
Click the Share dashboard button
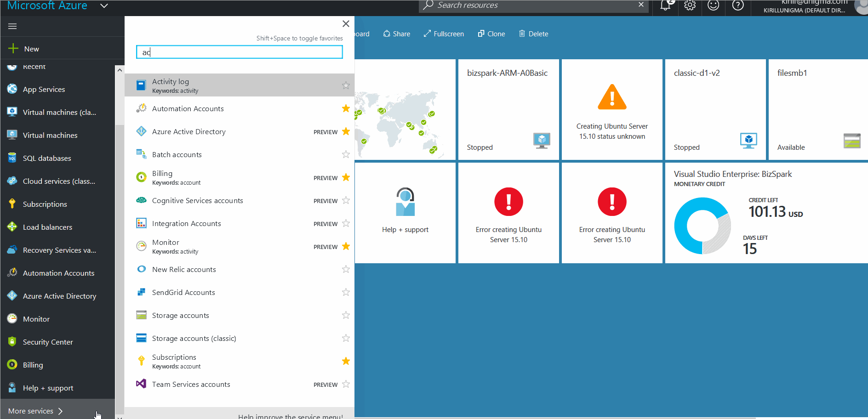point(396,34)
